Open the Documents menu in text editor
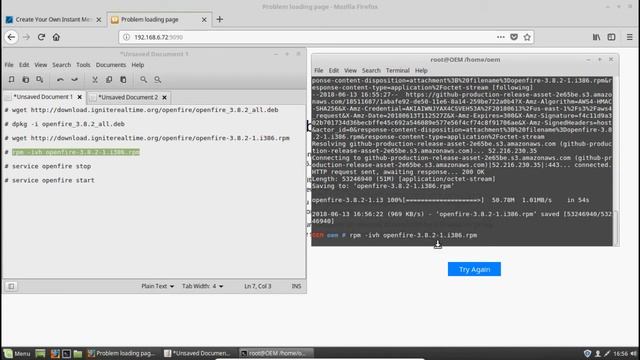 [x=111, y=65]
